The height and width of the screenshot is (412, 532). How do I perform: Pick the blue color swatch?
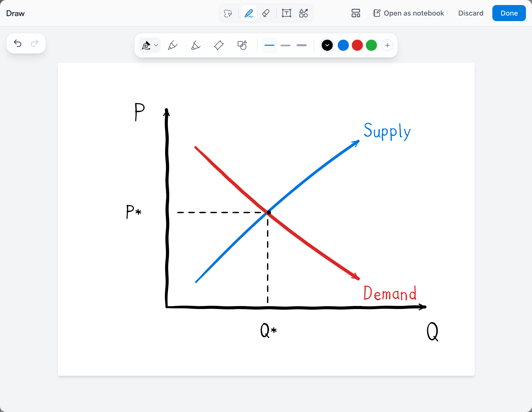343,45
